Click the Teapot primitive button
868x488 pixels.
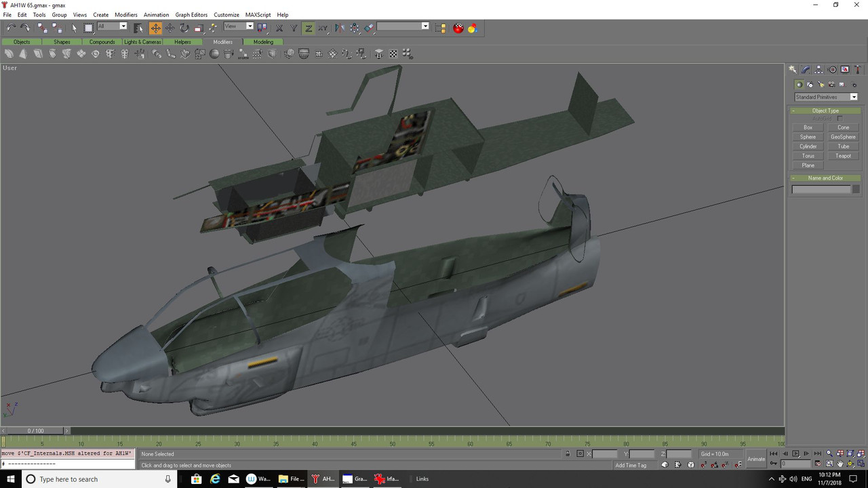coord(843,156)
